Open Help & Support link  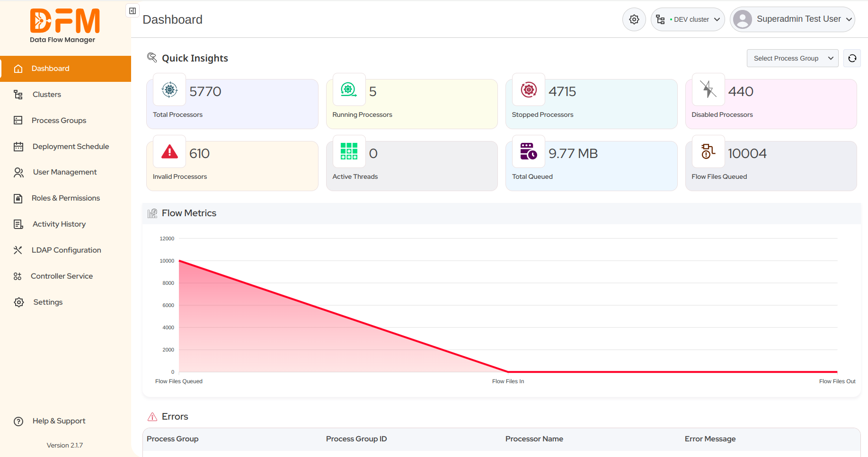point(59,421)
